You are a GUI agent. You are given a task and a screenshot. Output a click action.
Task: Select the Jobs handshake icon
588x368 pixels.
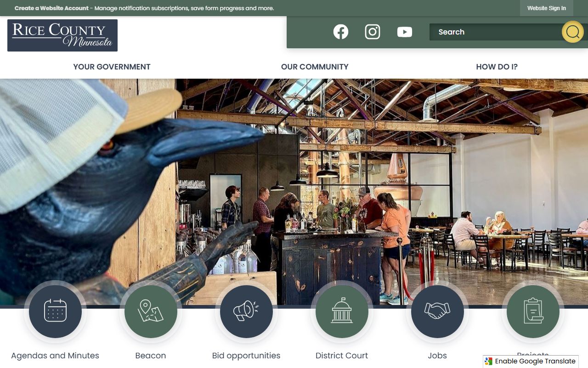[437, 311]
